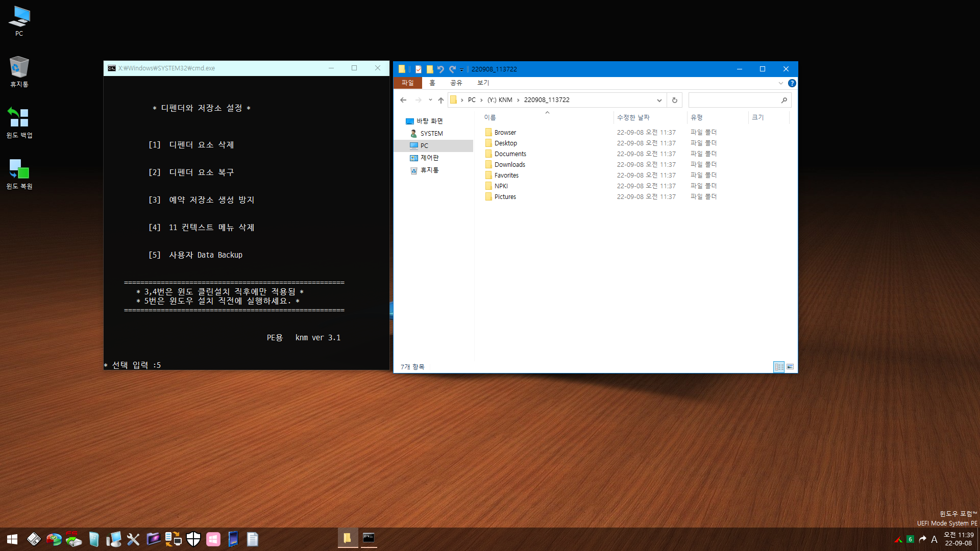Open the 파일 ribbon tab
This screenshot has height=551, width=980.
[x=408, y=83]
